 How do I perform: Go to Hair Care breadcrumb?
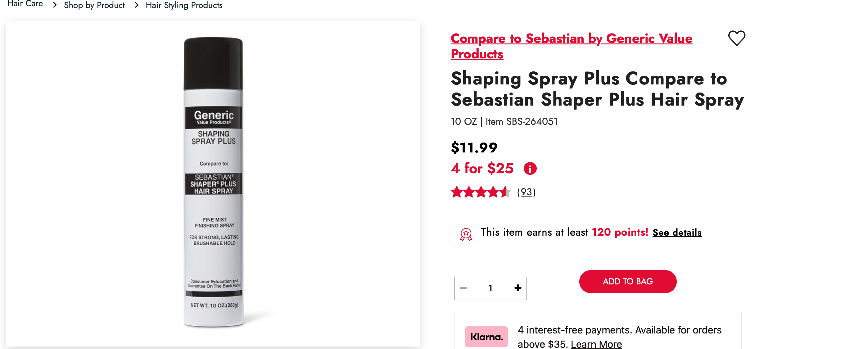click(25, 4)
